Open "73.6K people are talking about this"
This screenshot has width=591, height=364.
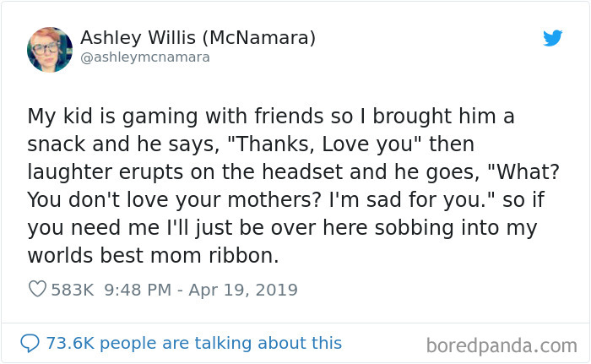pos(193,343)
